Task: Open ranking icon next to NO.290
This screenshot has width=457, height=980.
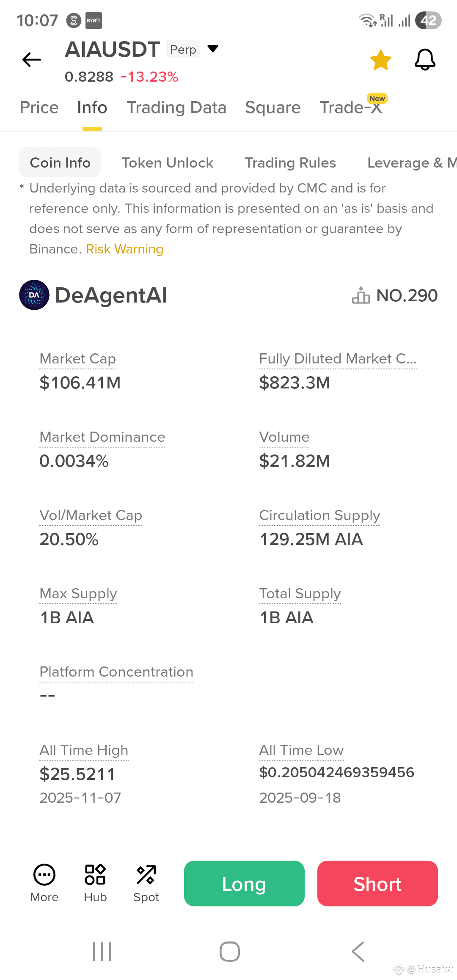Action: click(361, 295)
